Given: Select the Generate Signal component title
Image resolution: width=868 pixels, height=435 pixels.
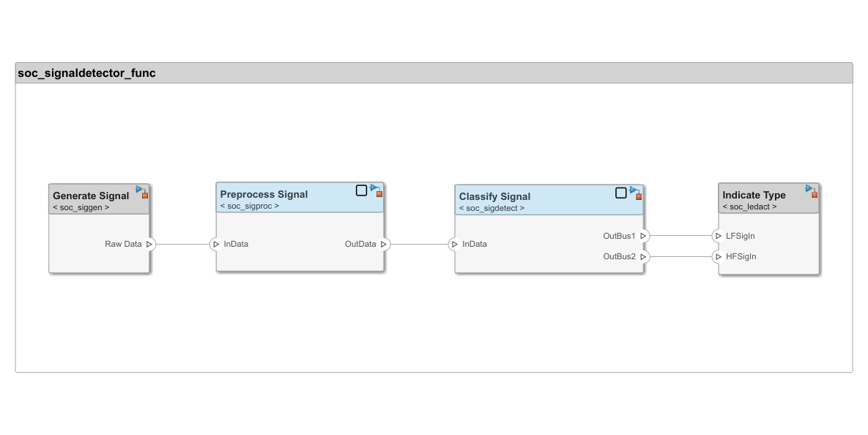Looking at the screenshot, I should tap(91, 196).
